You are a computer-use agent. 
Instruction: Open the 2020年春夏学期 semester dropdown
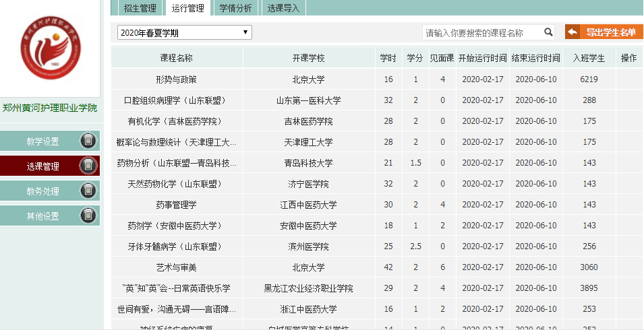pos(184,32)
